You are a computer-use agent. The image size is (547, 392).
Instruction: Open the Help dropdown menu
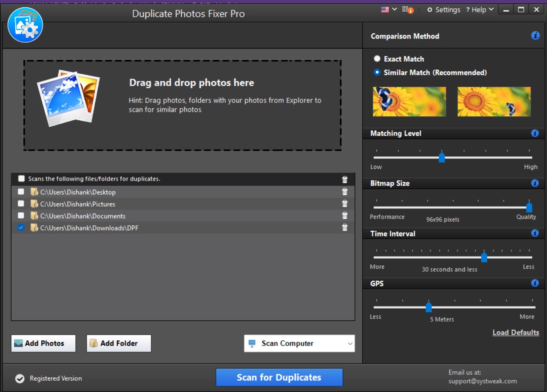tap(479, 10)
